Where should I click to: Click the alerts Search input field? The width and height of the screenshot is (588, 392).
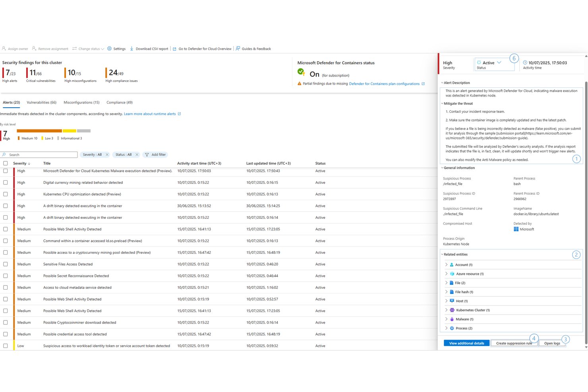pos(39,154)
